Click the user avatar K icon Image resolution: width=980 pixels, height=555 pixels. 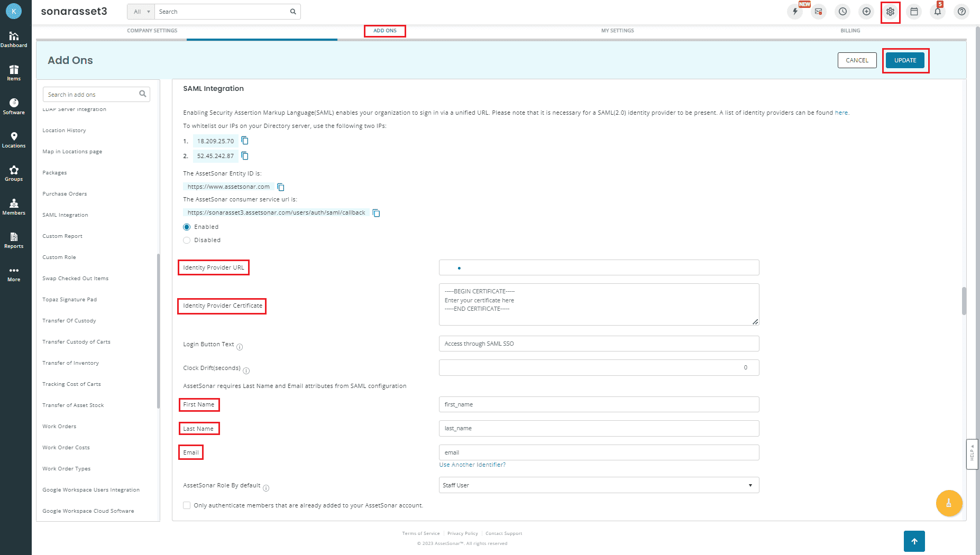14,11
